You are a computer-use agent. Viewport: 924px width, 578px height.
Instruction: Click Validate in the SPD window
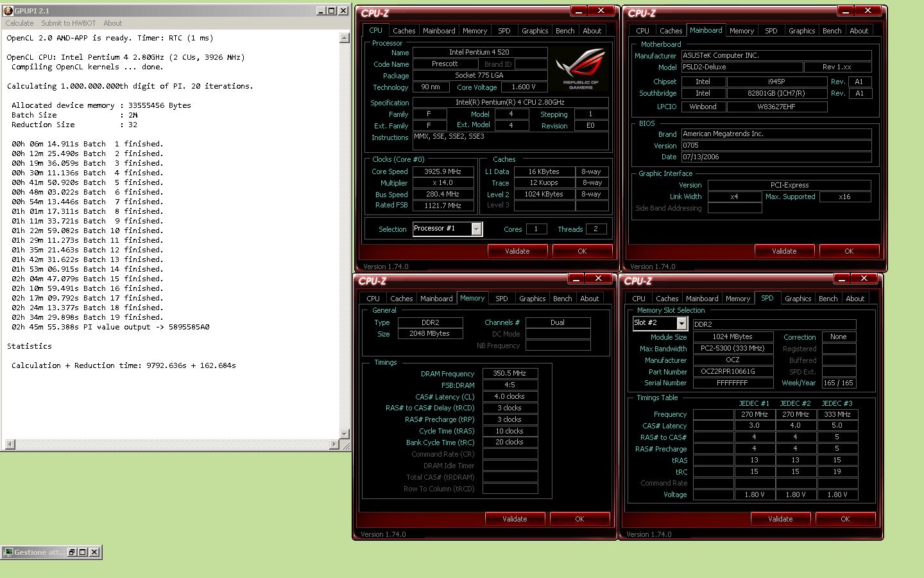point(780,519)
